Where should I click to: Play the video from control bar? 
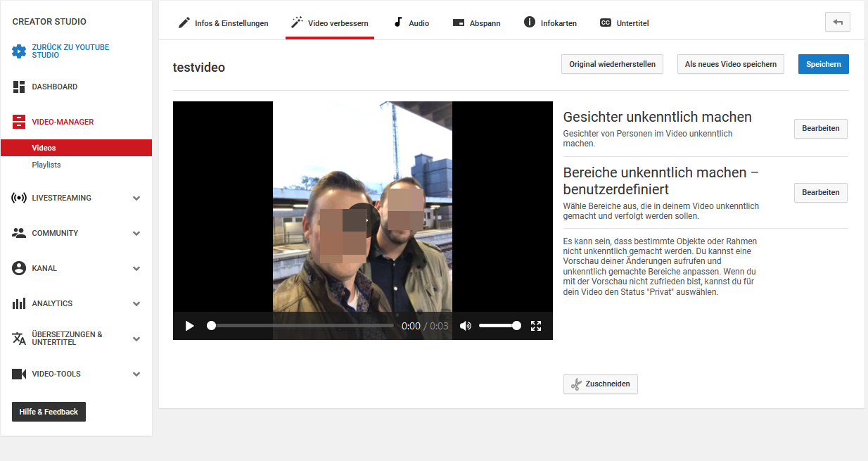tap(189, 326)
